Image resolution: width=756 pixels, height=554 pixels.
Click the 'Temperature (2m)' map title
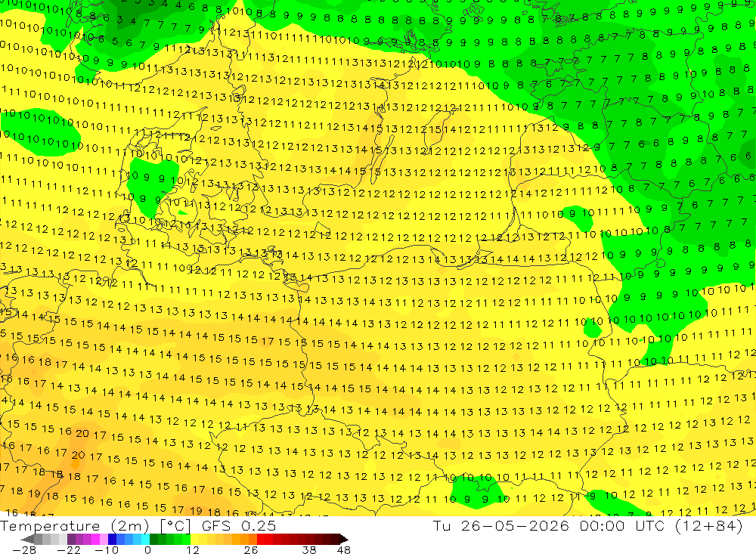[75, 525]
